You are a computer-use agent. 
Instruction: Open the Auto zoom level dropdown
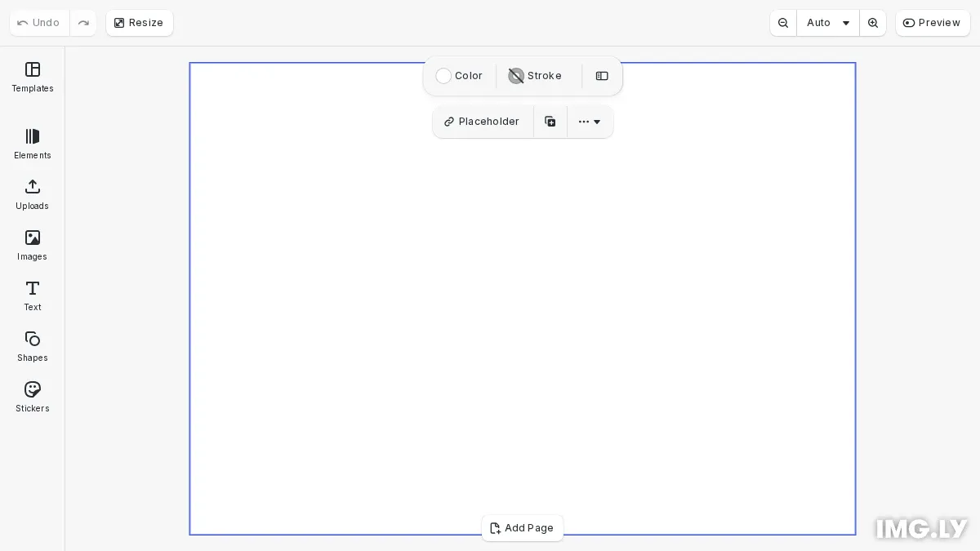(x=828, y=23)
